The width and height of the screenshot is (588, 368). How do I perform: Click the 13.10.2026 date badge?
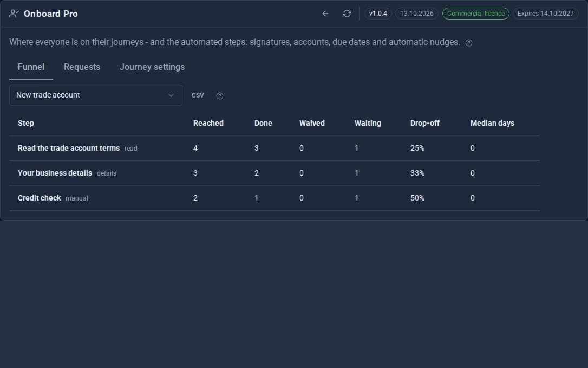pyautogui.click(x=416, y=14)
